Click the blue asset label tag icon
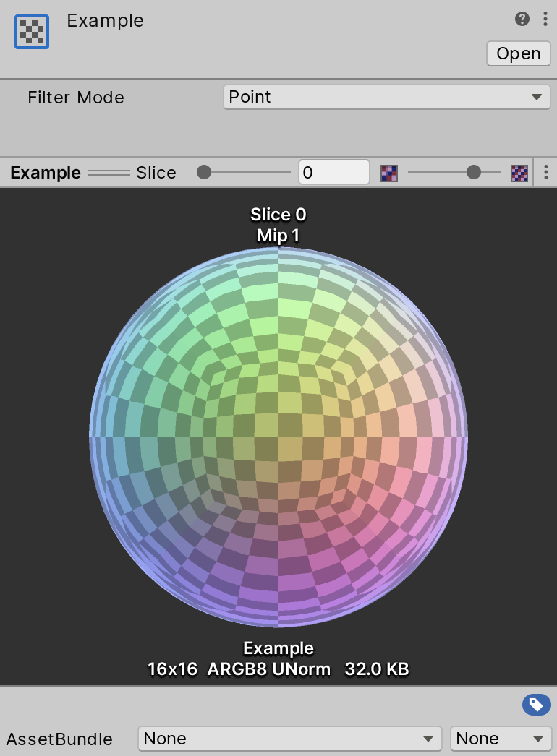 pyautogui.click(x=536, y=705)
